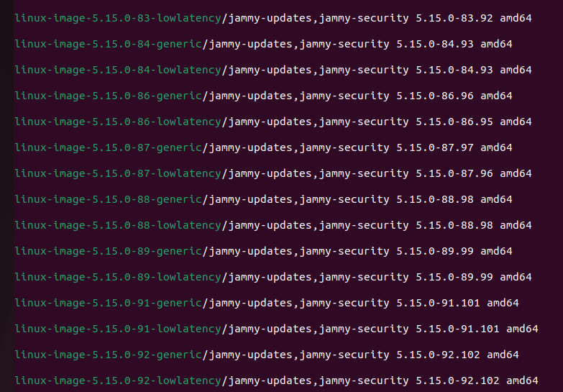Click version 5.15.0-92.102 on 92-lowlatency row
This screenshot has height=392, width=563.
[x=457, y=380]
